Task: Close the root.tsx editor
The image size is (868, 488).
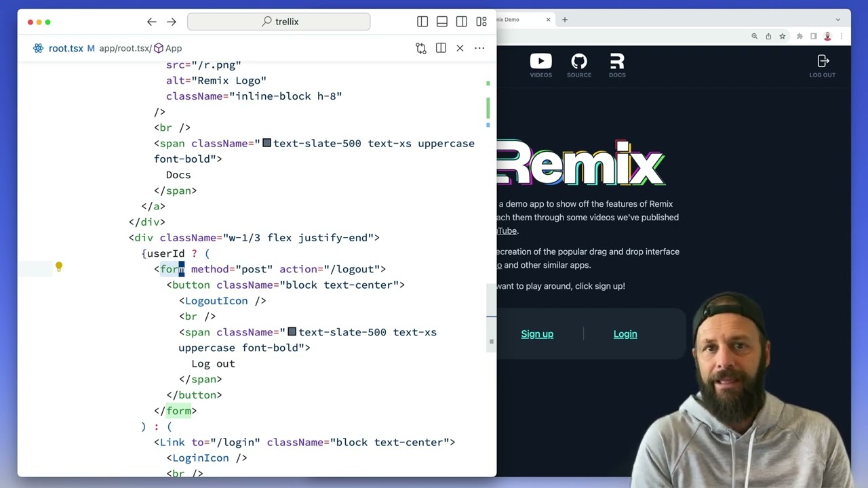Action: click(x=460, y=48)
